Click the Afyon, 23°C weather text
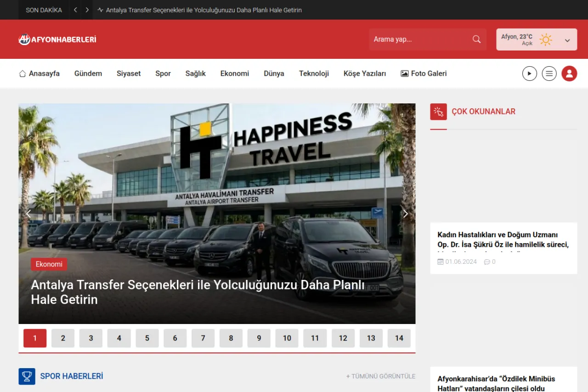The height and width of the screenshot is (392, 588). pyautogui.click(x=517, y=37)
